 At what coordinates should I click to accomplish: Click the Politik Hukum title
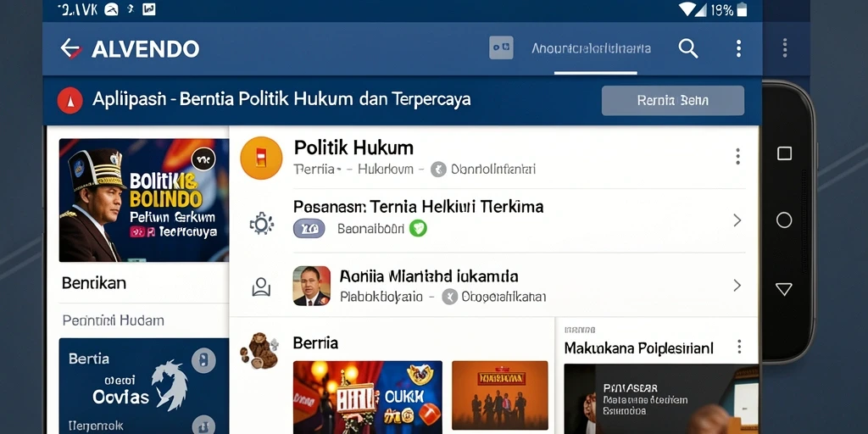353,147
